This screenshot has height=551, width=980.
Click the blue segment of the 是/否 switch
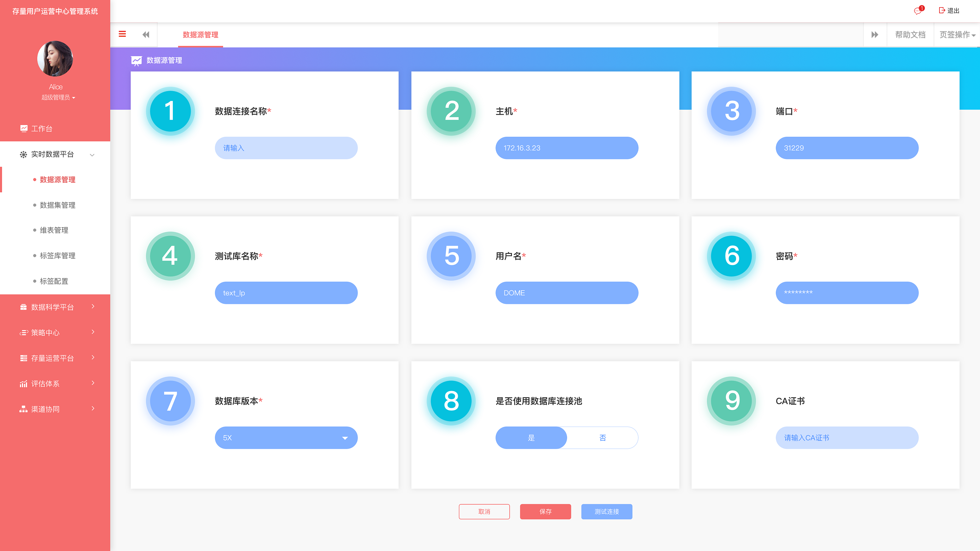(531, 438)
